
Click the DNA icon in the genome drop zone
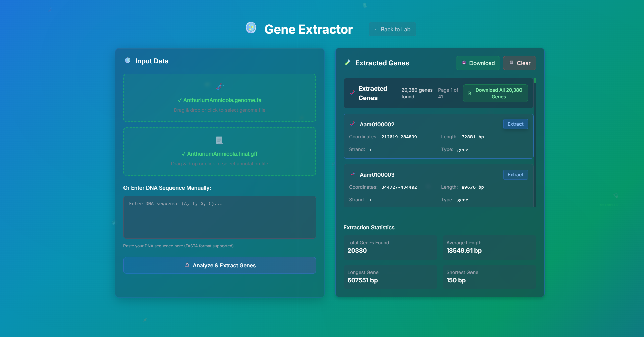click(220, 87)
